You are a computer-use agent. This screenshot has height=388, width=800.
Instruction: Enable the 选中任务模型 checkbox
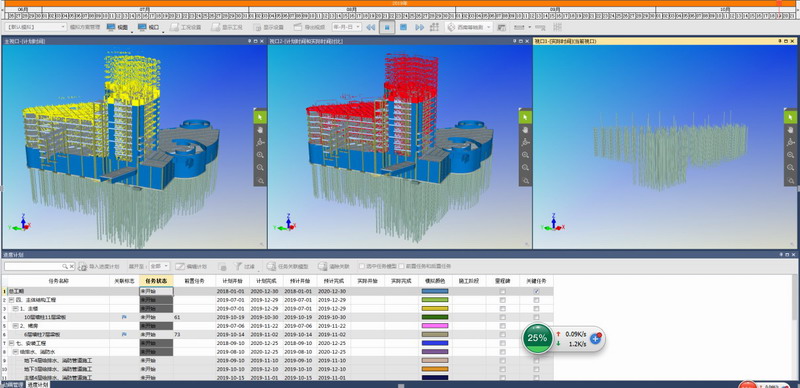(x=361, y=266)
